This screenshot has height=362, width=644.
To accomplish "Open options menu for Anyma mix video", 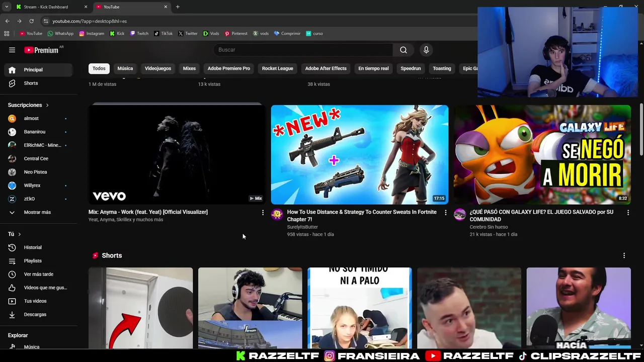I will pos(263,213).
